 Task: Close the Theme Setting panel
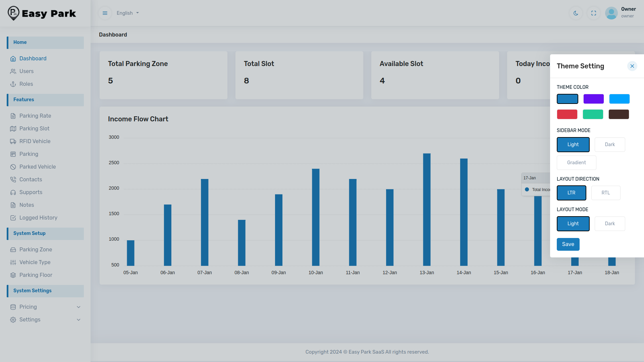632,66
